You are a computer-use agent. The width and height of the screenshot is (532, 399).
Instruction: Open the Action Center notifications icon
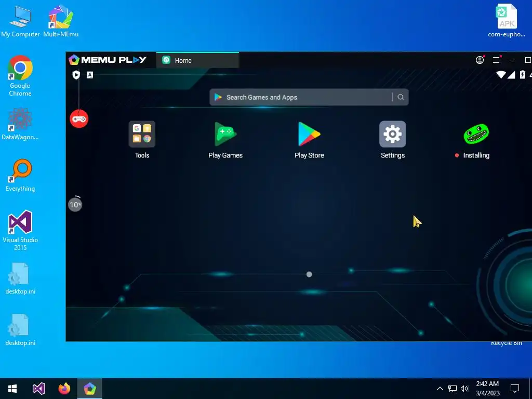click(x=515, y=389)
